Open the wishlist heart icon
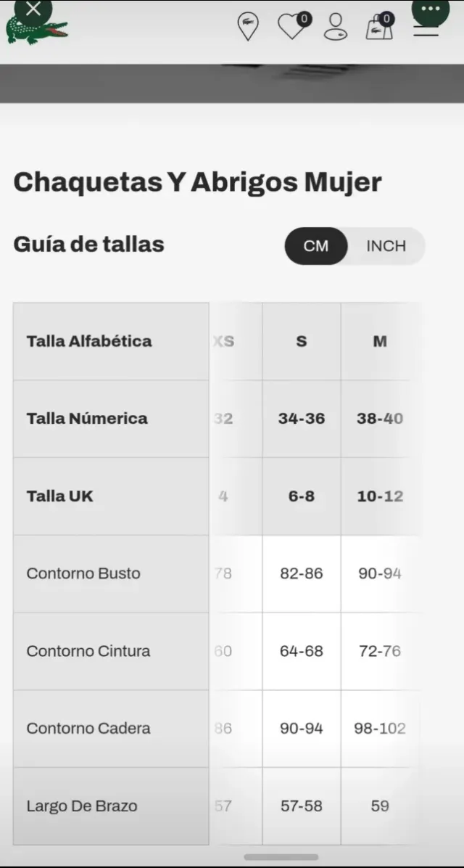This screenshot has height=868, width=464. pos(292,26)
